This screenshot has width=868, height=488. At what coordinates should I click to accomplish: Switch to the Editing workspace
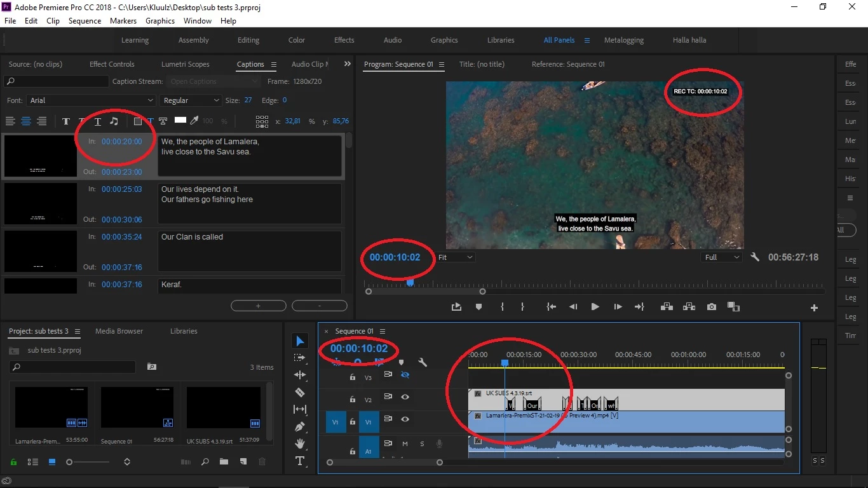pos(248,40)
